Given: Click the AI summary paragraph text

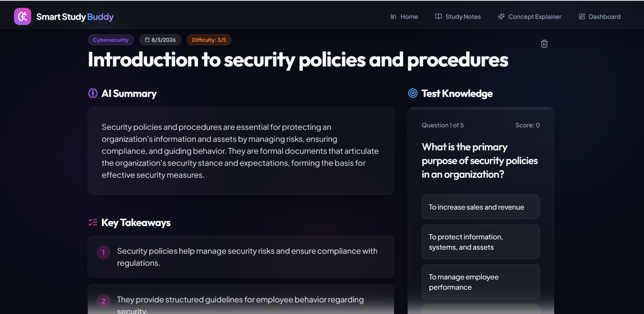Looking at the screenshot, I should 240,151.
